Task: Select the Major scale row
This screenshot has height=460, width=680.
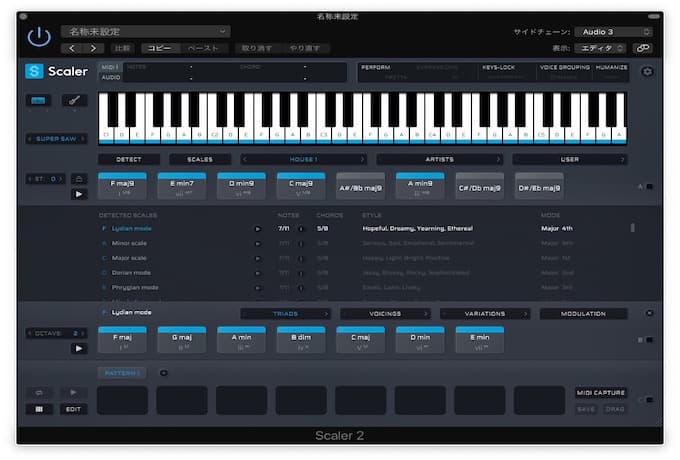Action: coord(129,258)
